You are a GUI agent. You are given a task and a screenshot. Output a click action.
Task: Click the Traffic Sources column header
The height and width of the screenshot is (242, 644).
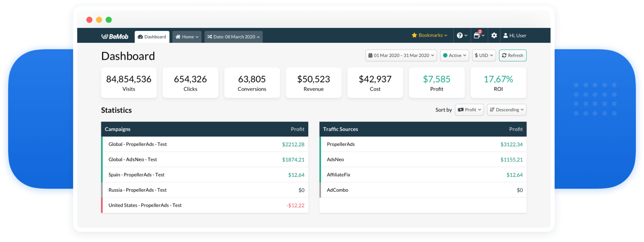click(340, 129)
